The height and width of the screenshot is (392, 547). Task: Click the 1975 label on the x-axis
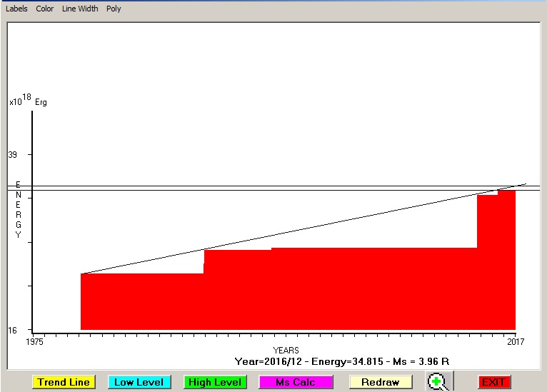(x=35, y=343)
